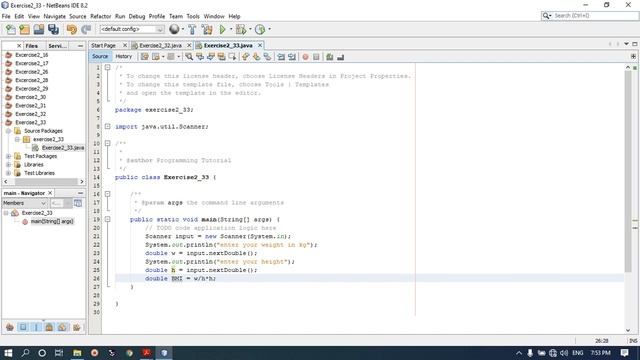Toggle Show Fields filter in Navigator
The image size is (640, 360).
coord(23,327)
